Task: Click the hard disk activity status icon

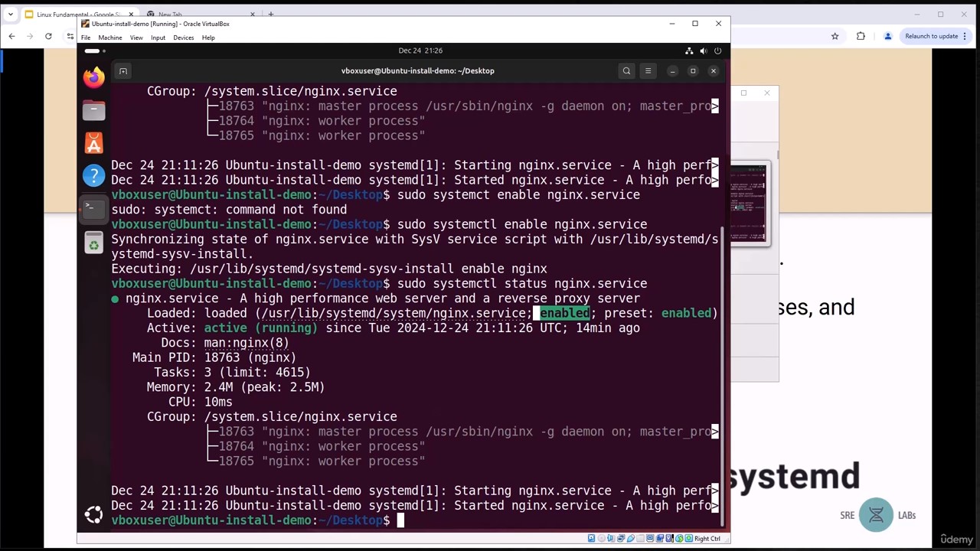Action: (592, 539)
